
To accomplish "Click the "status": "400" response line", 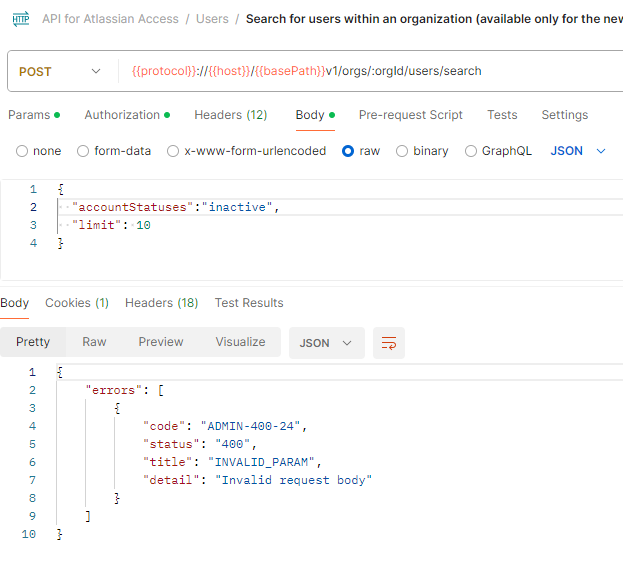I will point(199,444).
